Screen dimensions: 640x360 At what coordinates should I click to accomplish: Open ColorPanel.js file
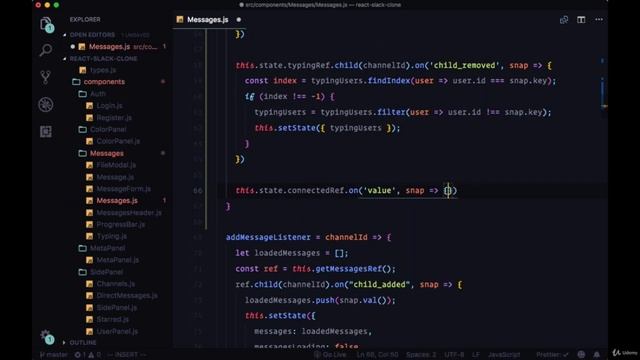pos(118,141)
